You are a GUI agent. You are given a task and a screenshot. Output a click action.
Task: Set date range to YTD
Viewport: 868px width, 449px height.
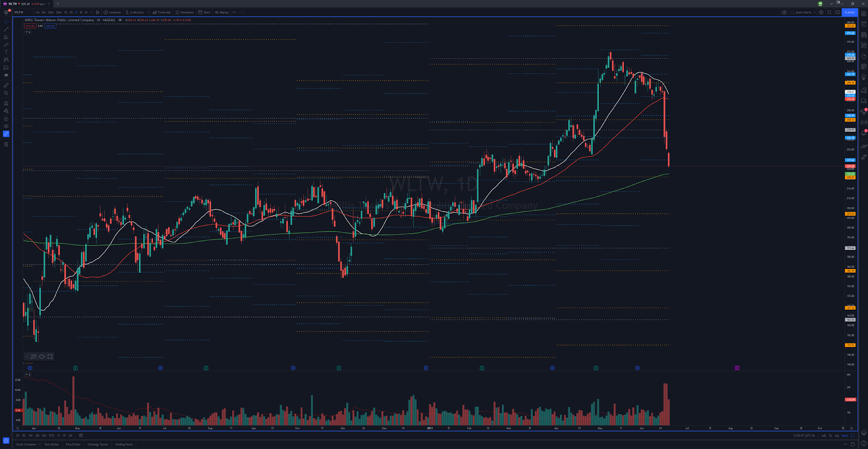click(x=52, y=435)
